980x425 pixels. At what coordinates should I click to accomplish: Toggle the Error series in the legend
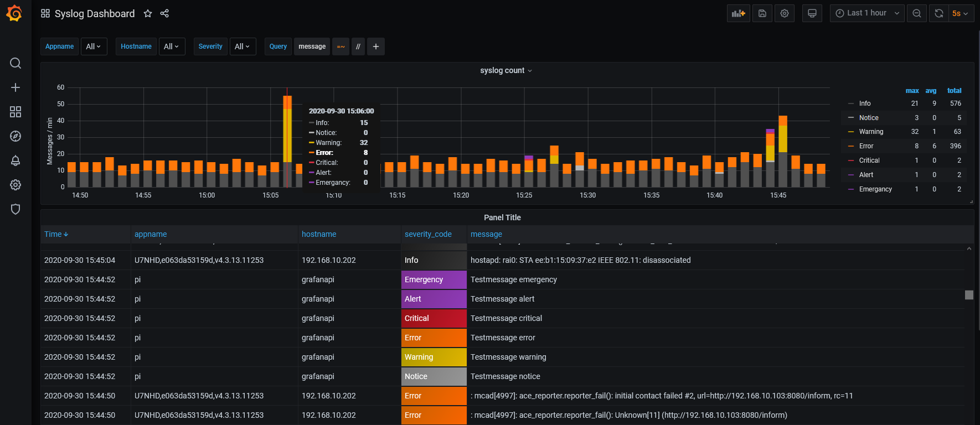pyautogui.click(x=866, y=146)
